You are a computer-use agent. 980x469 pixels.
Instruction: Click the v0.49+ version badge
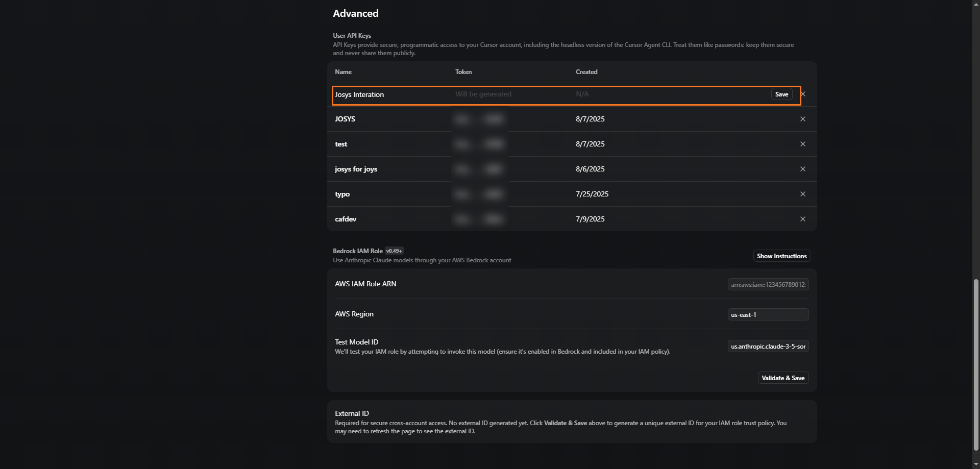coord(394,251)
